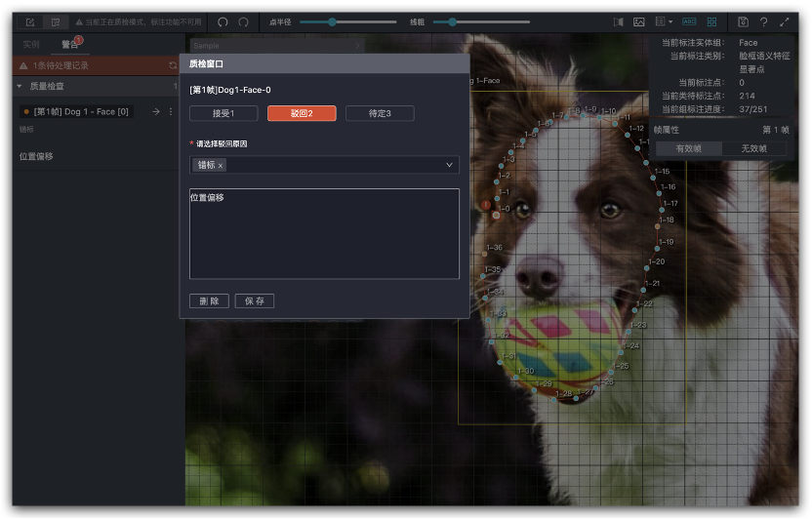This screenshot has height=519, width=812.
Task: Click the compare/flip view icon
Action: [x=619, y=21]
